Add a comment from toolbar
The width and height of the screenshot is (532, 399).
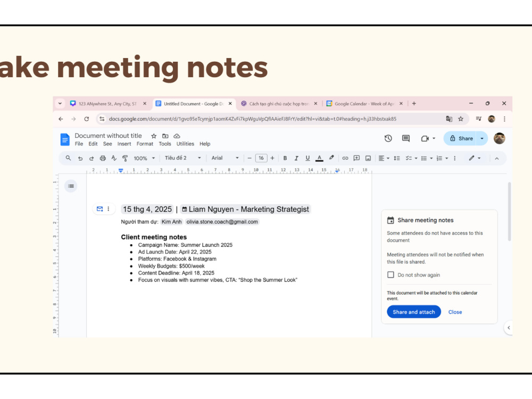pyautogui.click(x=356, y=158)
